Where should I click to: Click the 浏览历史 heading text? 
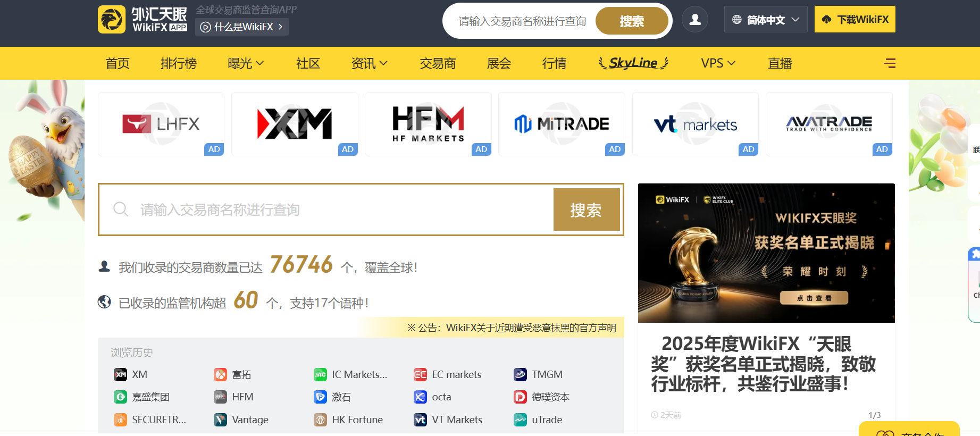(132, 353)
